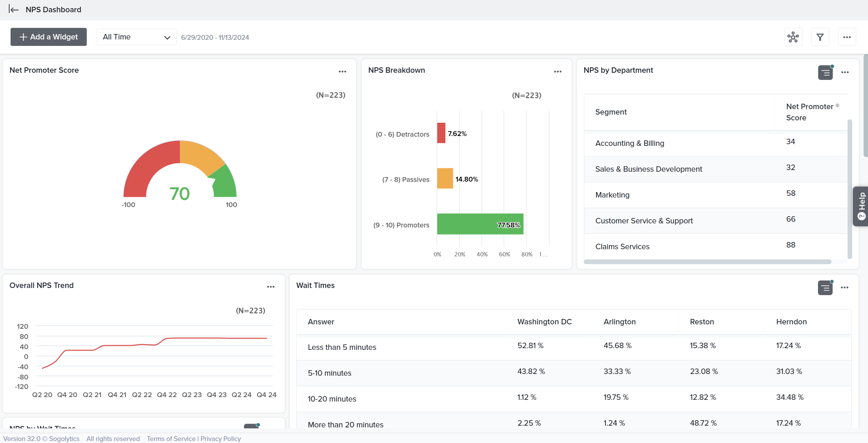Open the dashboard filter icon
This screenshot has width=868, height=443.
(820, 37)
